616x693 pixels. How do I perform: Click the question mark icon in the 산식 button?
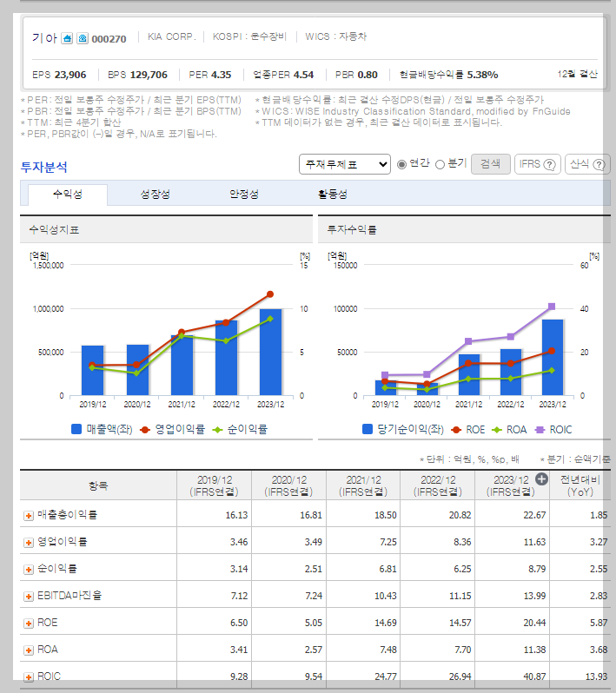point(599,165)
